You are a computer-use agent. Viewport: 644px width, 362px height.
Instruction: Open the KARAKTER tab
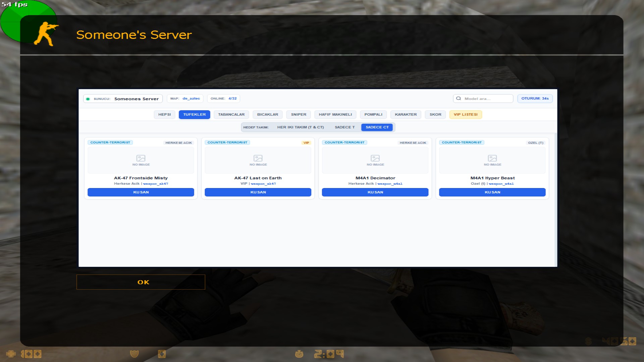[x=406, y=115]
